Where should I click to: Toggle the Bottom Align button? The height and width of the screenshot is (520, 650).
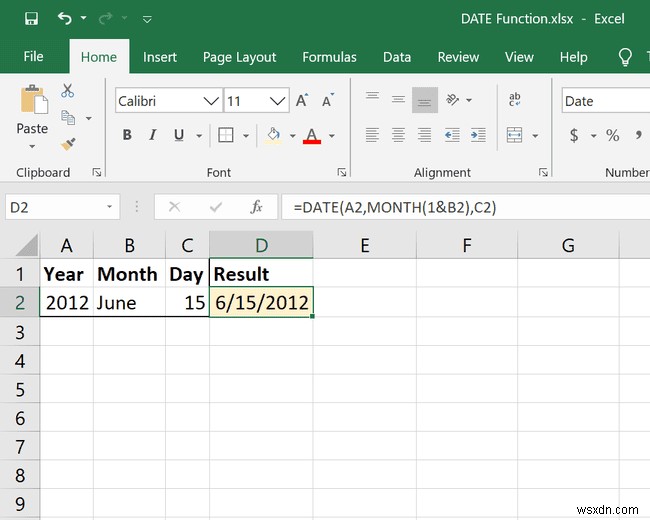click(x=425, y=100)
